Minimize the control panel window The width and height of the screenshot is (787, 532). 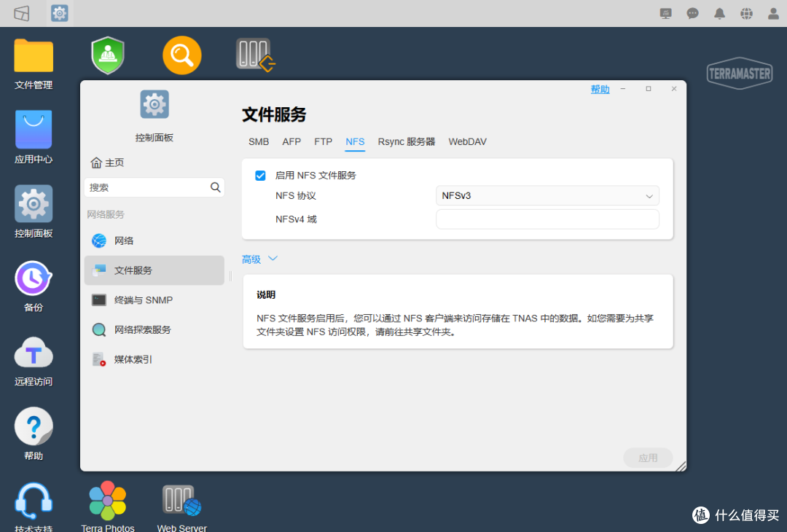click(623, 89)
